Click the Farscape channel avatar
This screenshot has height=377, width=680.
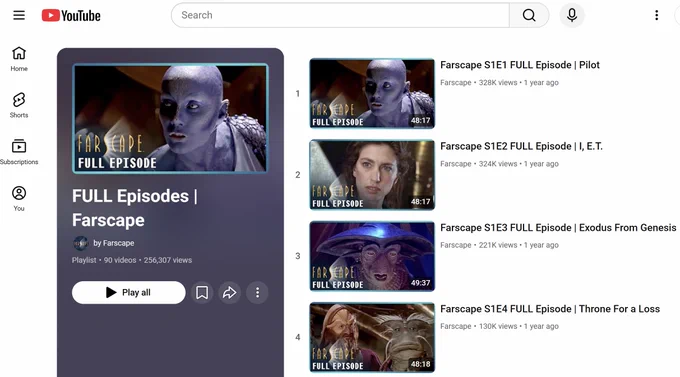[81, 243]
